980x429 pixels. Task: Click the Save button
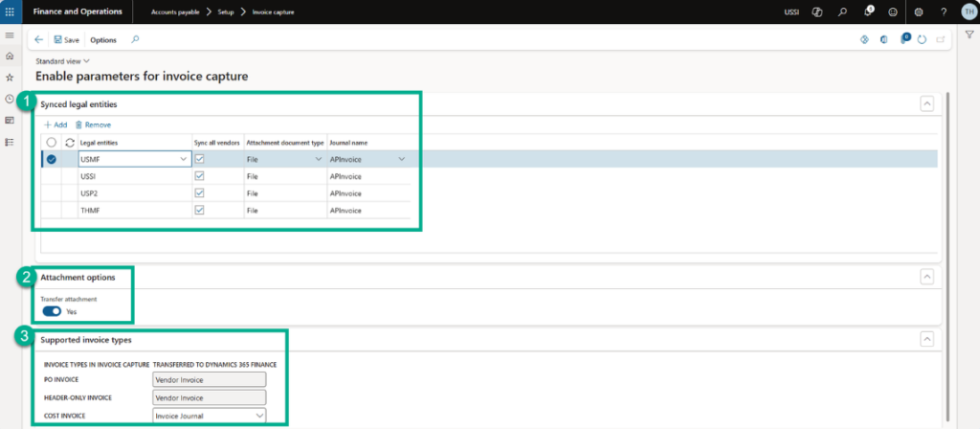(66, 39)
